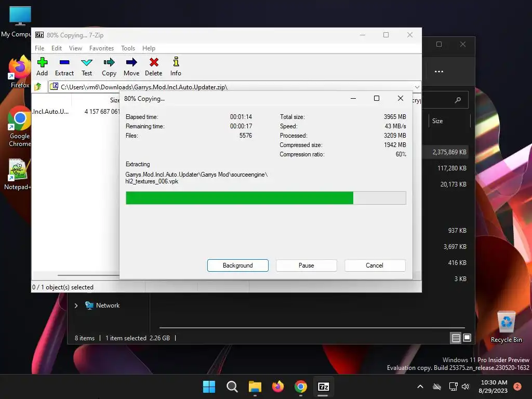Click the archive path address field
The width and height of the screenshot is (532, 399).
(x=231, y=87)
